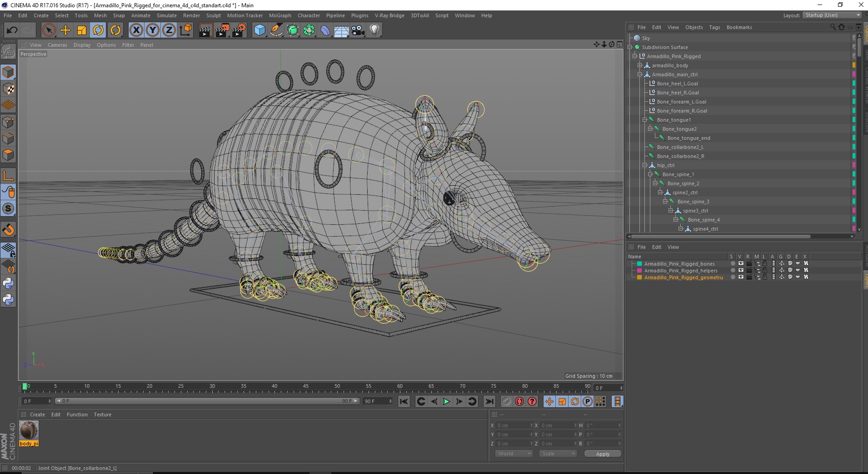Collapse the Bone_spine_1 joint
868x474 pixels.
650,174
